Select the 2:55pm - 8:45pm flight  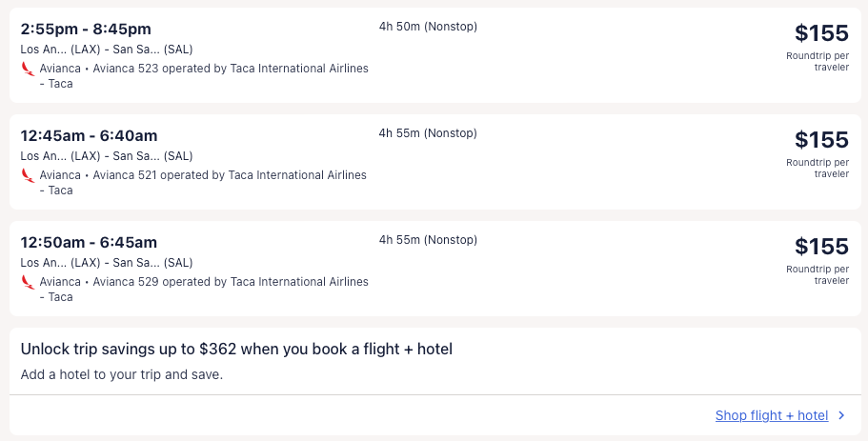coord(86,30)
